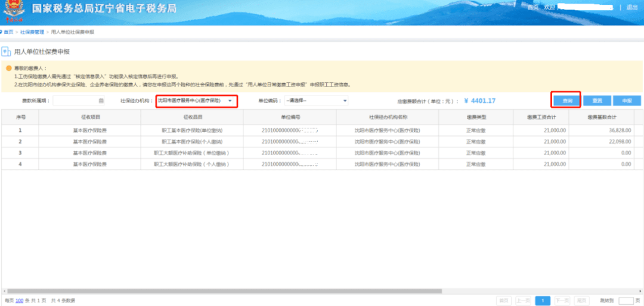
Task: Open the 单位编码 请选择 dropdown
Action: [316, 101]
